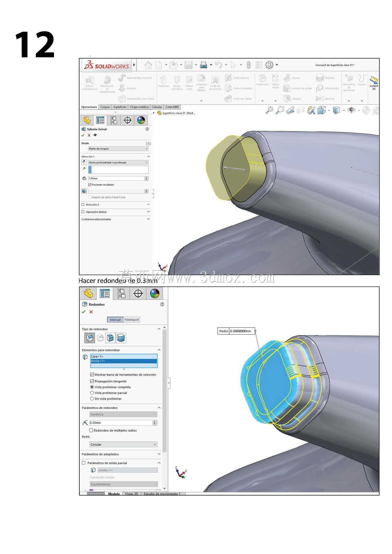Select the full round fillet type icon
The height and width of the screenshot is (554, 392).
[121, 338]
